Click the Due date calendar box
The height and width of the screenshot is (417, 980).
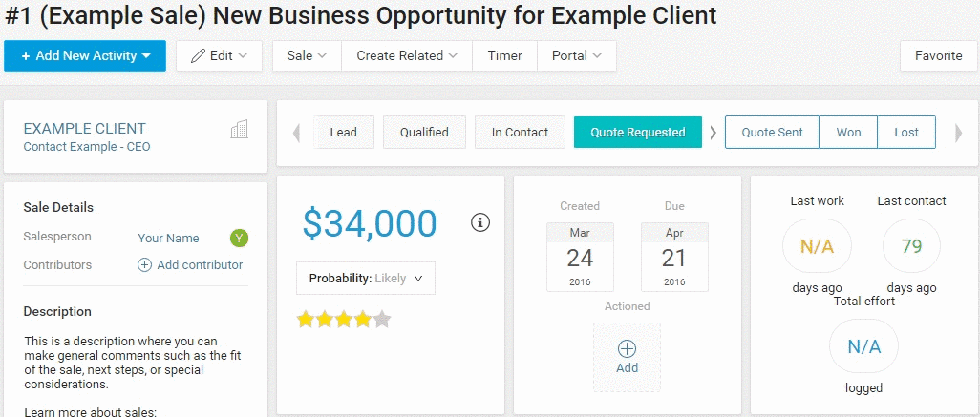point(673,257)
